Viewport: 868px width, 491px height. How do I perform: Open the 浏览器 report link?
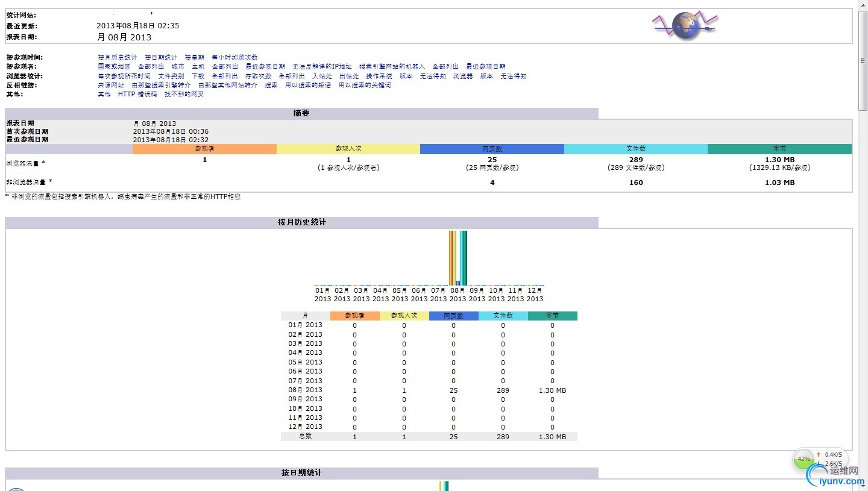[x=463, y=77]
